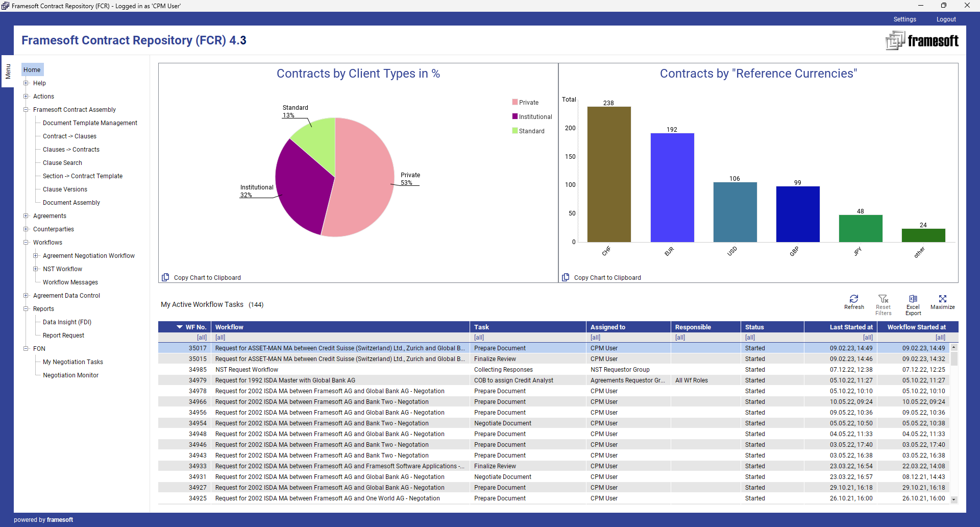Sort by the Task column header
The width and height of the screenshot is (980, 527).
point(528,327)
